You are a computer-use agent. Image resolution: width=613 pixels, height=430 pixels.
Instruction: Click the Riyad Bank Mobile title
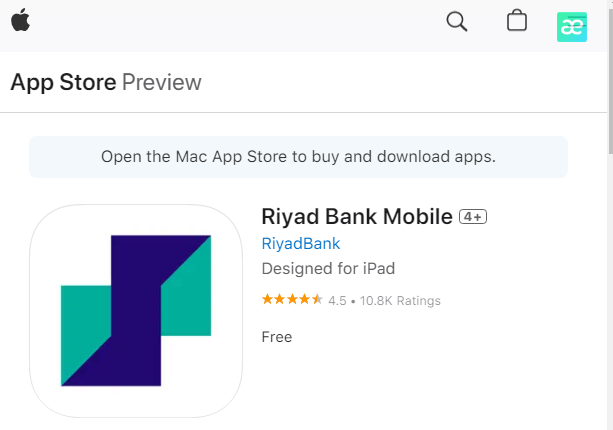(357, 216)
